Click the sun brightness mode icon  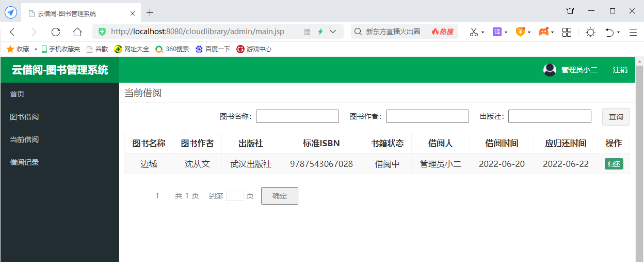590,32
